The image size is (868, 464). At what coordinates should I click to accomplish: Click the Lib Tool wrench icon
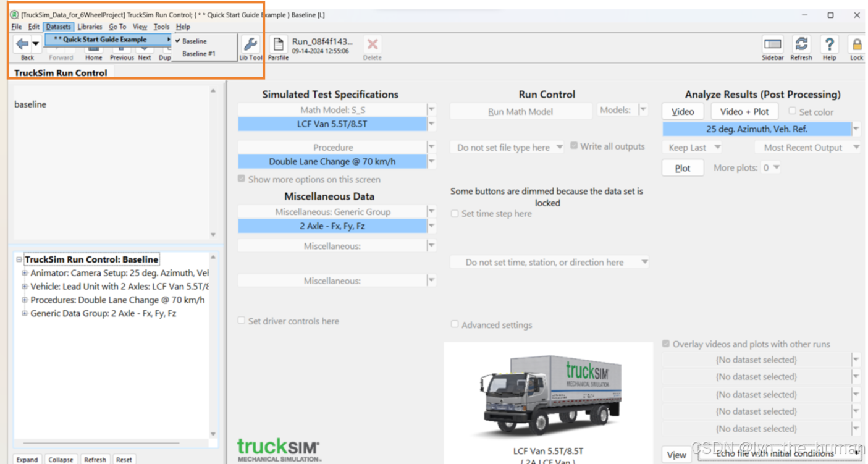point(251,44)
